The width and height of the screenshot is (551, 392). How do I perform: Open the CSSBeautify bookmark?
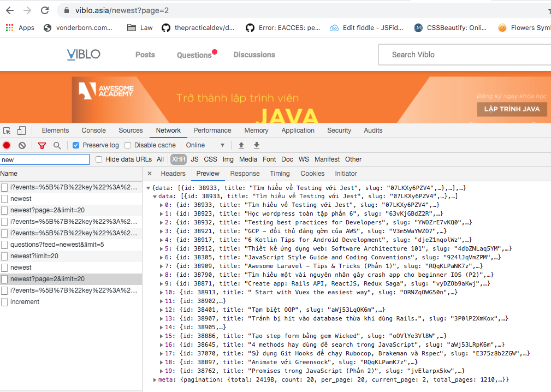tap(450, 28)
